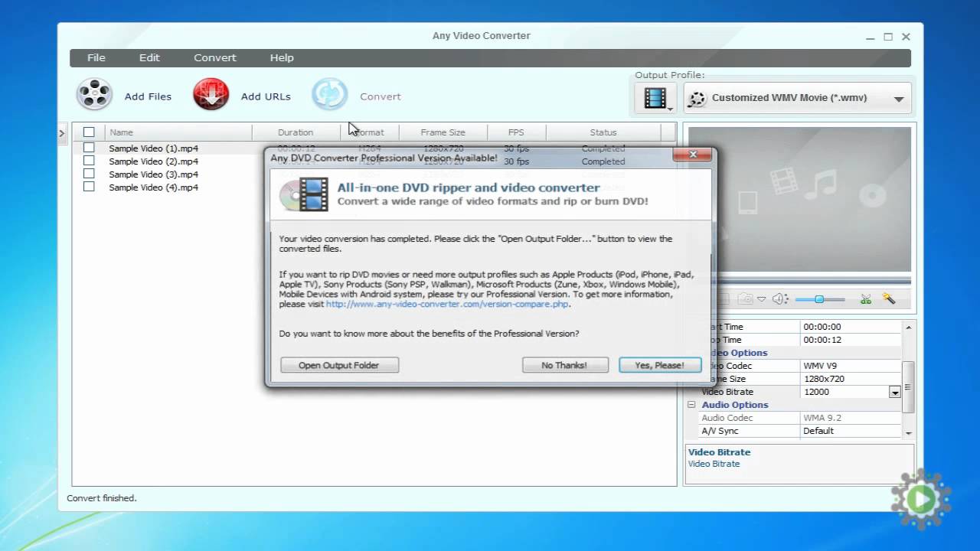Collapse the Audio Options section
Viewport: 980px width, 551px height.
point(691,405)
